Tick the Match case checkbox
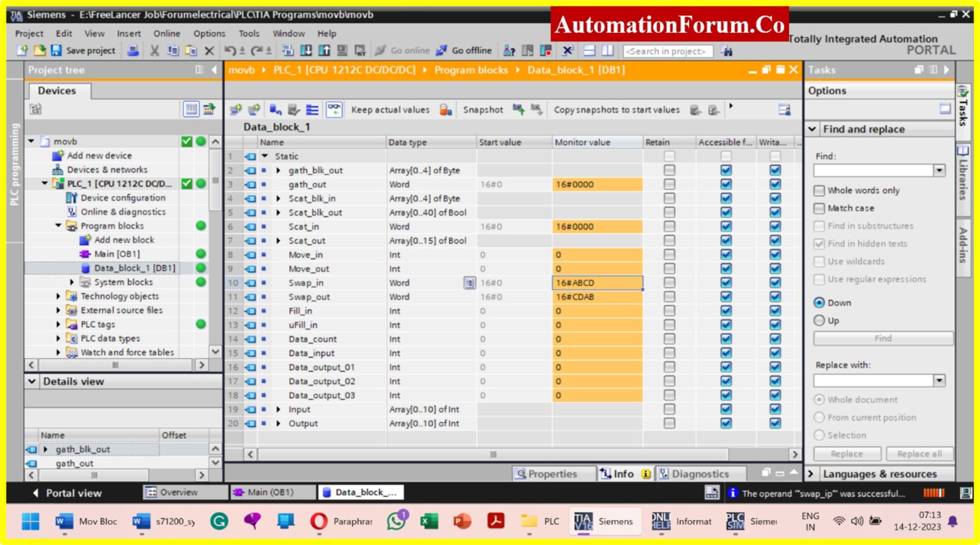Viewport: 980px width, 545px height. point(819,208)
